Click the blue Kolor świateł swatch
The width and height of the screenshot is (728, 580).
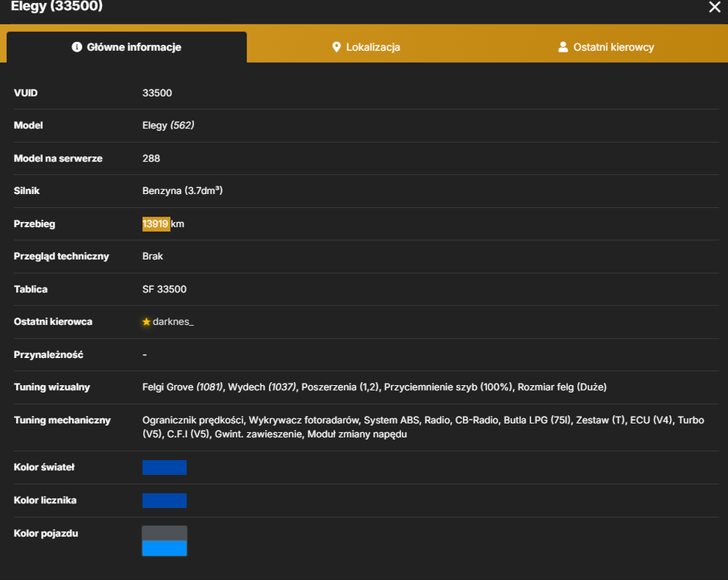click(165, 468)
